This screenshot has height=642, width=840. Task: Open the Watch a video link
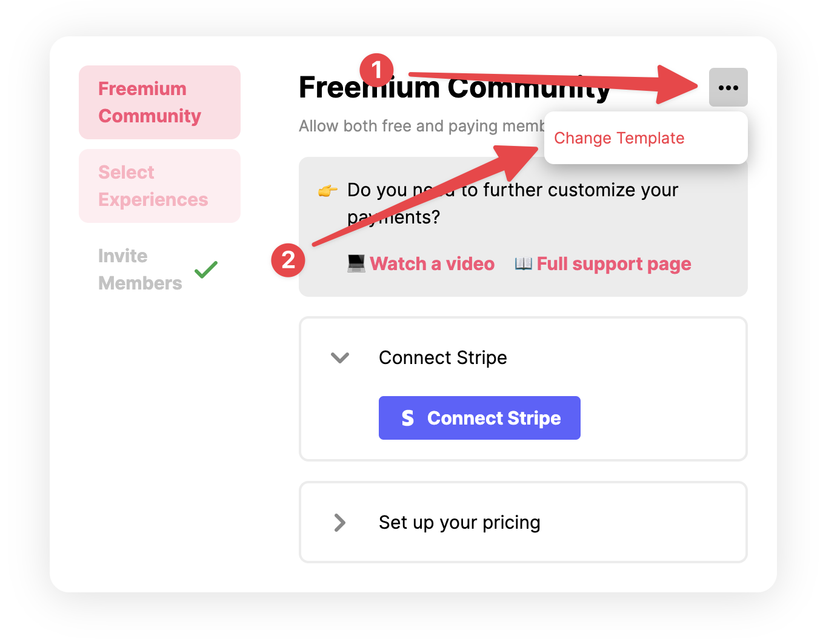[432, 263]
